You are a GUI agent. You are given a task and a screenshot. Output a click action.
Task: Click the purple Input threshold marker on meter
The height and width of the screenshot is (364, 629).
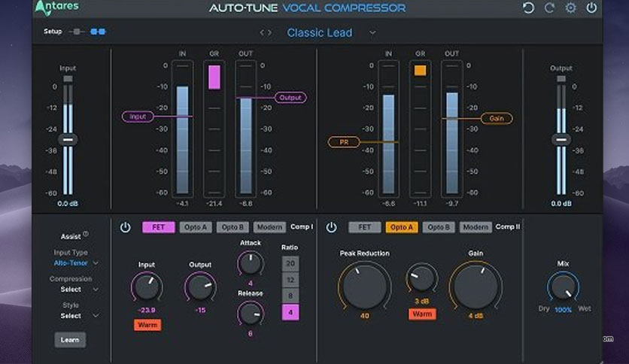click(x=138, y=117)
